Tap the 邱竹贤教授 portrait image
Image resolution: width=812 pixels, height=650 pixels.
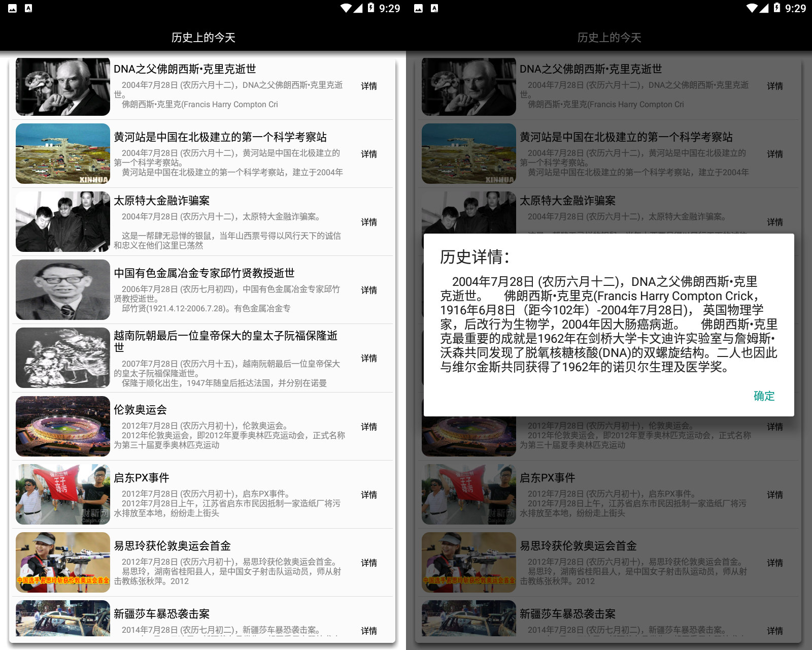pyautogui.click(x=62, y=289)
